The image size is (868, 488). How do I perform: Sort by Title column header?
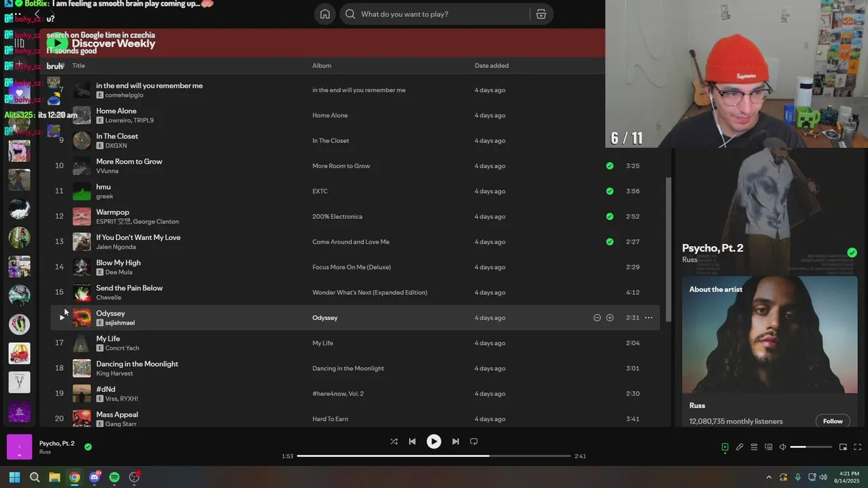tap(79, 66)
